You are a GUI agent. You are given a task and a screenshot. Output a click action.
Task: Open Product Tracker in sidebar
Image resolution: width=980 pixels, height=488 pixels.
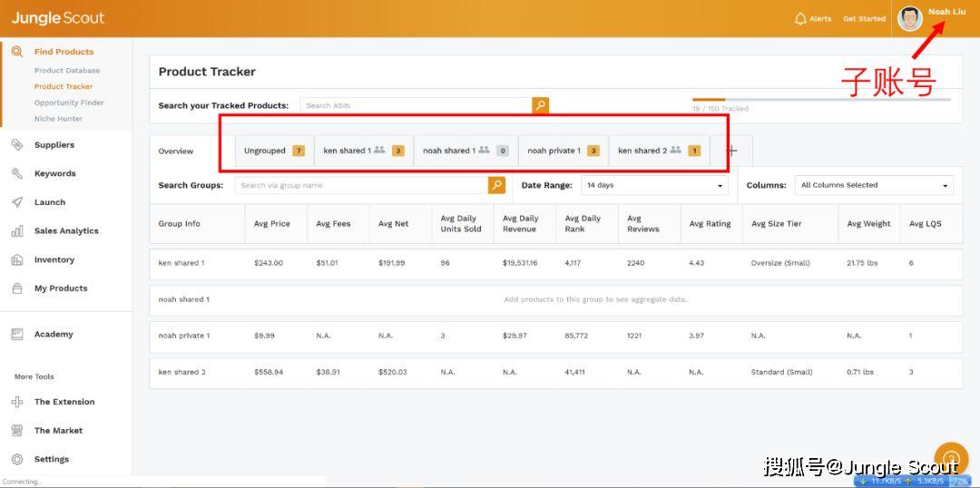[x=64, y=87]
